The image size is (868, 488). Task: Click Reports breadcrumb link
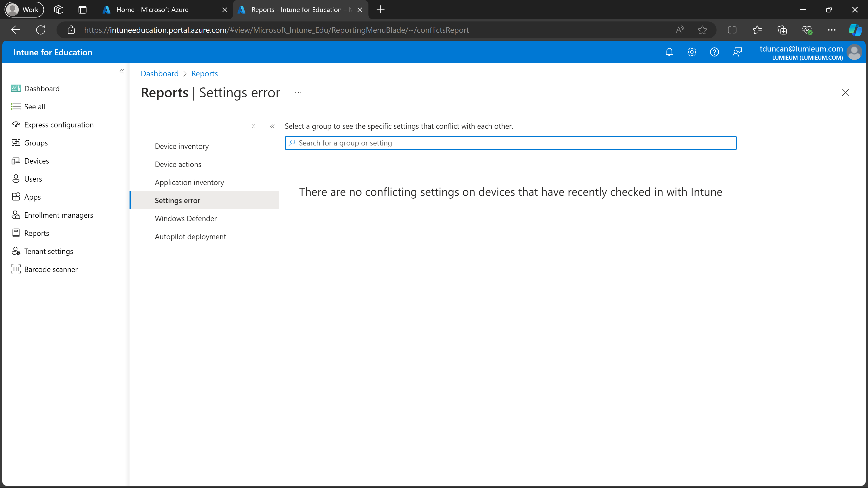(205, 73)
